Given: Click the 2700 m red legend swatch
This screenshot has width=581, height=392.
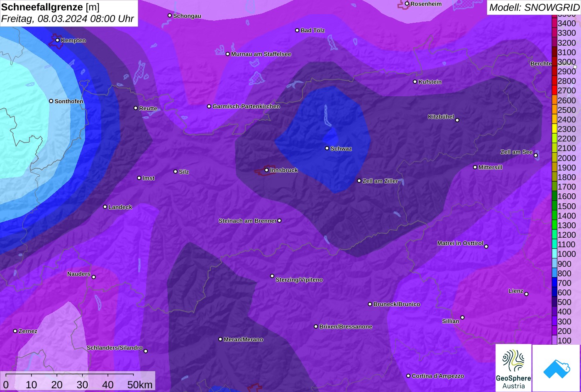Looking at the screenshot, I should click(x=554, y=90).
